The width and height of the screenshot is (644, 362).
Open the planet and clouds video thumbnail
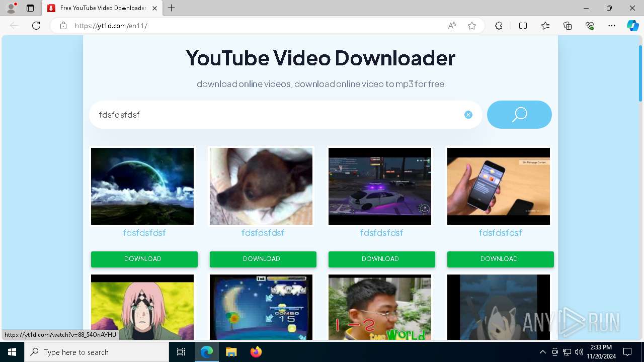pyautogui.click(x=142, y=186)
